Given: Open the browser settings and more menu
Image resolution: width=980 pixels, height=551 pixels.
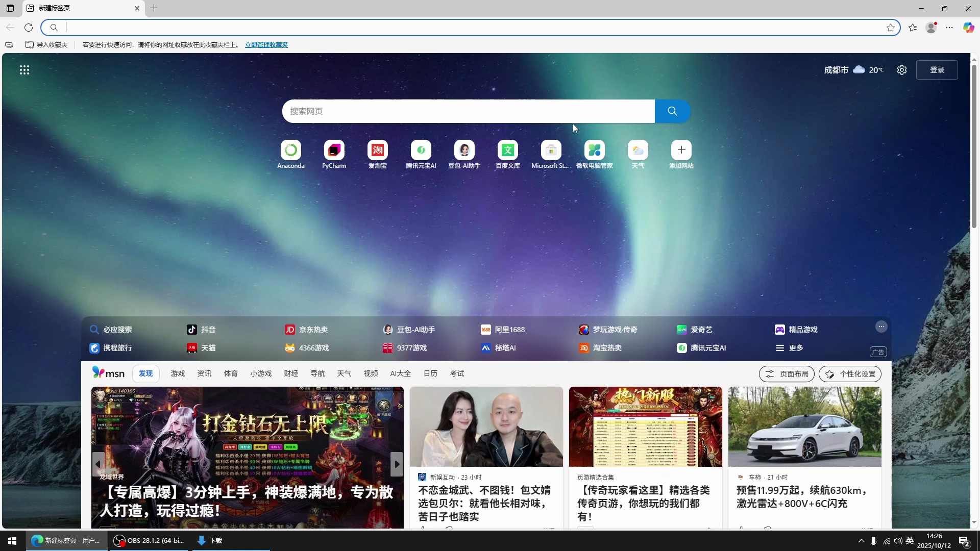Looking at the screenshot, I should [949, 28].
